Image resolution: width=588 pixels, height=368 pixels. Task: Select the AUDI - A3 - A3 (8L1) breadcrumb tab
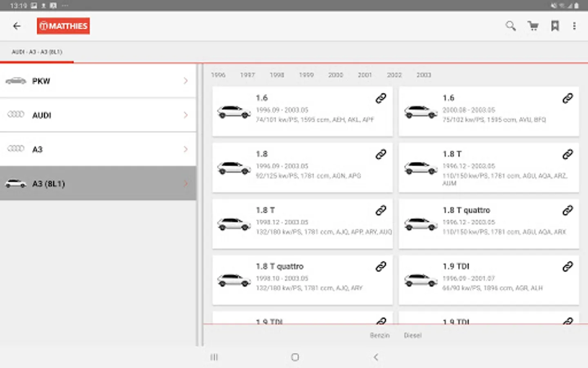point(37,52)
